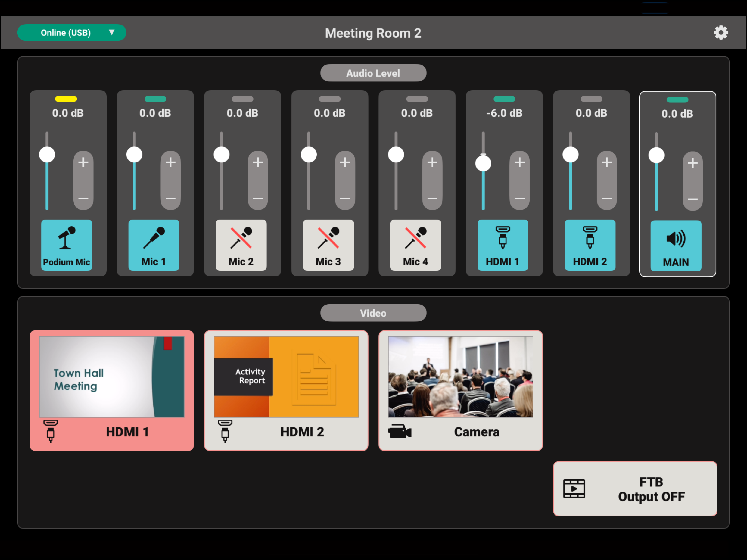Decrease Mic 1 level with minus
Screen dimensions: 747x560
171,198
